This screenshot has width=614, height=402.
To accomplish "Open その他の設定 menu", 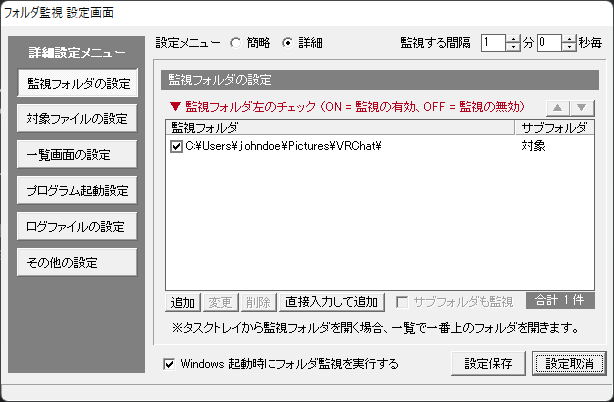I will [77, 262].
